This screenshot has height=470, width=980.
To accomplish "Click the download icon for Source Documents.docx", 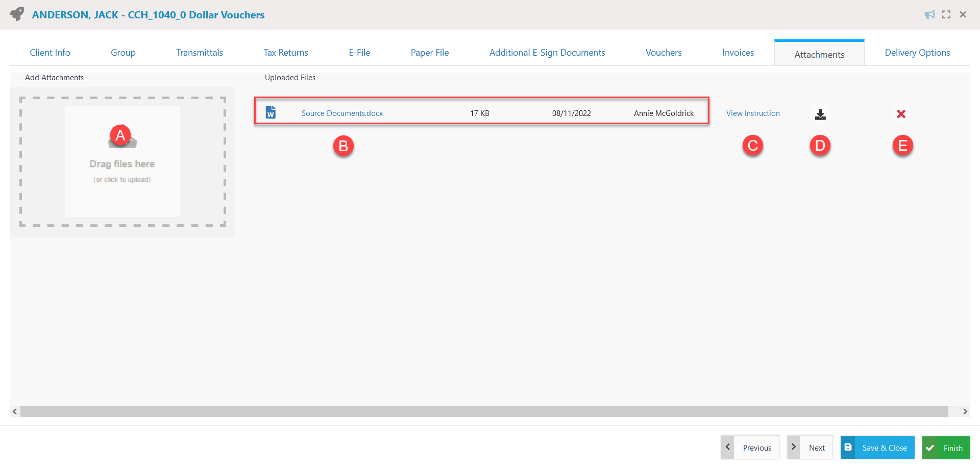I will pos(820,113).
